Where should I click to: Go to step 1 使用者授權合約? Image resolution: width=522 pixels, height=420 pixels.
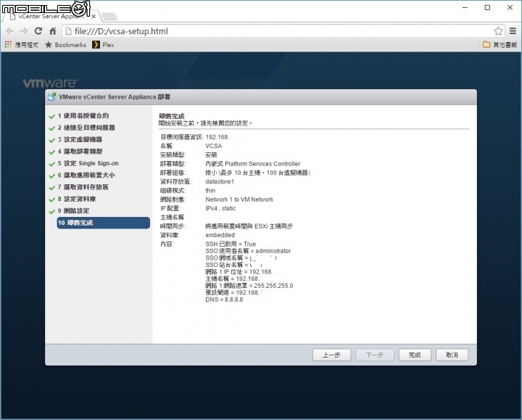[x=83, y=116]
